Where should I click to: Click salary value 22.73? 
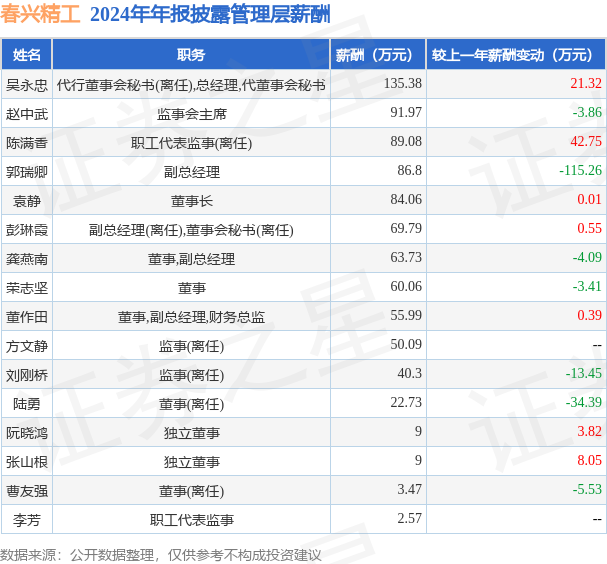coord(406,403)
